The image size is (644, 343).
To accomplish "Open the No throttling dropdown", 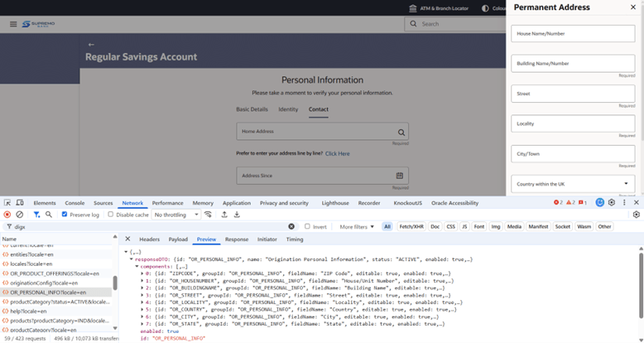I will click(176, 215).
